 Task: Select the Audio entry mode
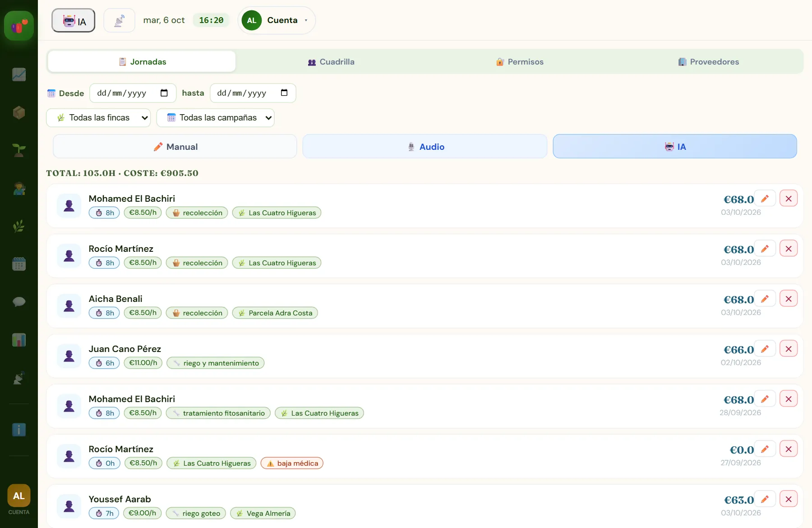point(425,147)
